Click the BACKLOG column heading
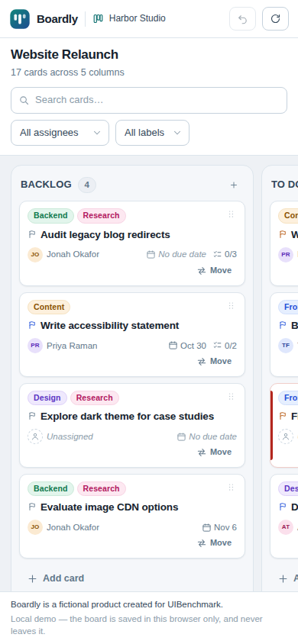Image resolution: width=298 pixels, height=644 pixels. (46, 185)
